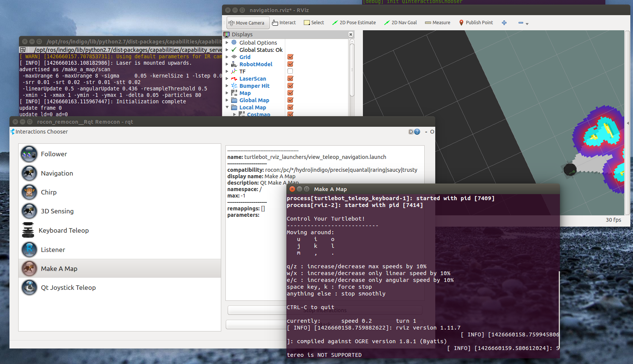Disable the Grid display checkbox
The height and width of the screenshot is (364, 633).
290,57
